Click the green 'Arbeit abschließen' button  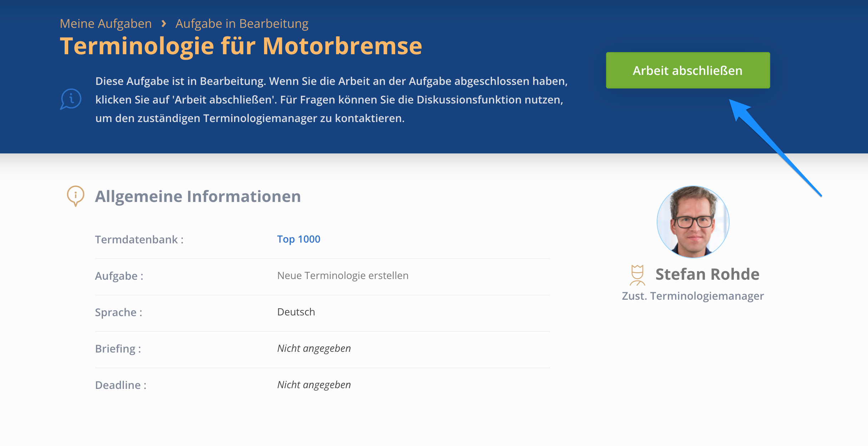tap(688, 70)
